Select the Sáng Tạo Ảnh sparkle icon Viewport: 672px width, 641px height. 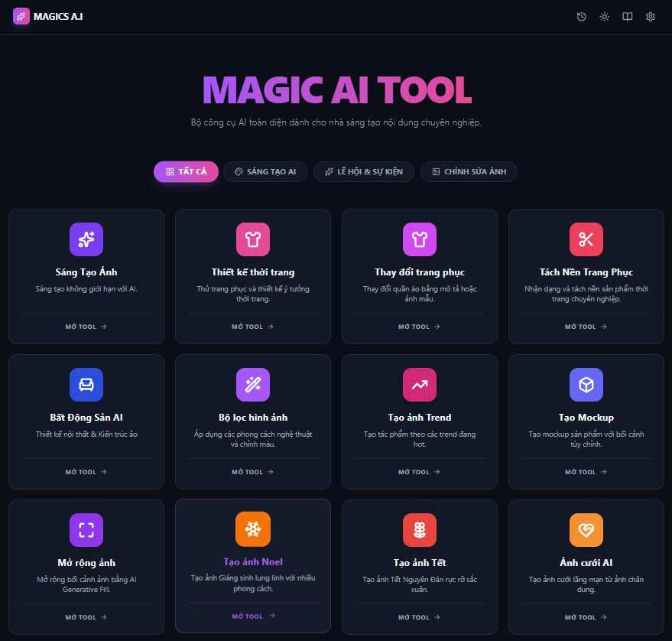(x=86, y=239)
